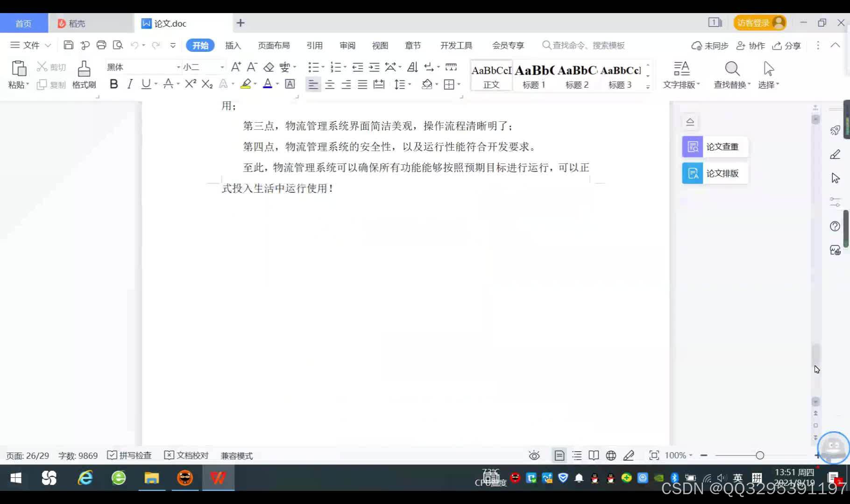Click the font color red A swatch
Image resolution: width=850 pixels, height=504 pixels.
click(x=268, y=84)
